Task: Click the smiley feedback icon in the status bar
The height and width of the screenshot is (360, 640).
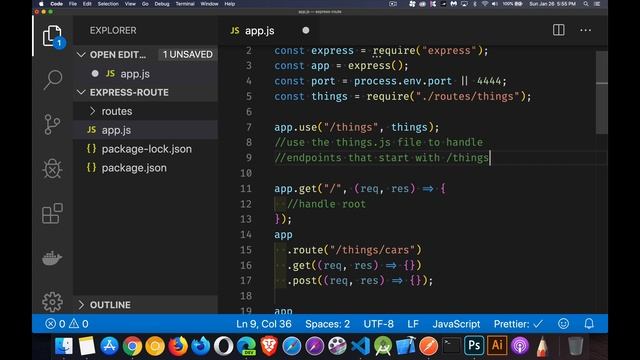Action: tap(563, 324)
